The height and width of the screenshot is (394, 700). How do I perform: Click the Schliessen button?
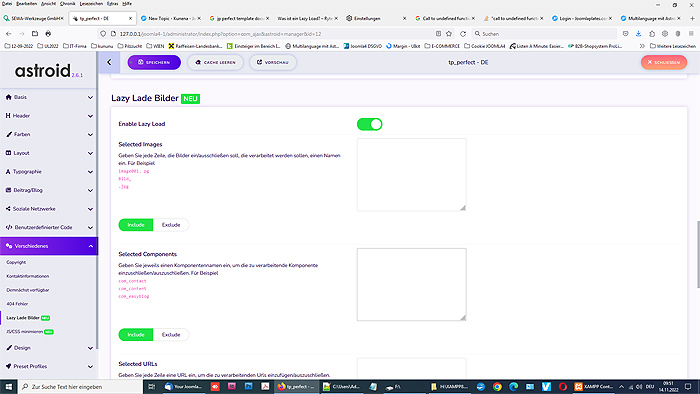coord(664,62)
